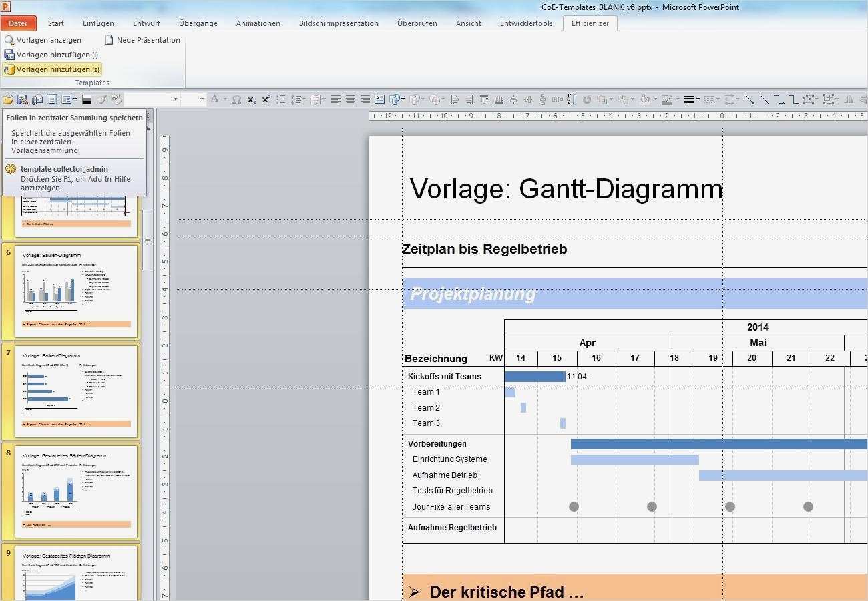Open the font name dropdown
This screenshot has height=601, width=868.
pos(175,99)
